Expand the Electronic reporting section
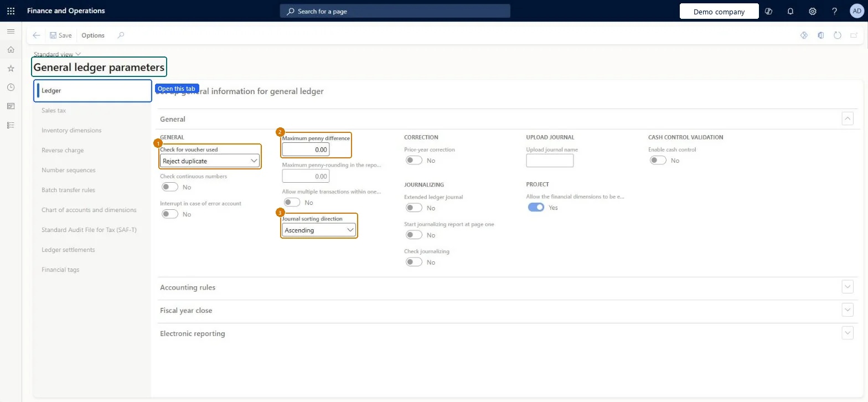The height and width of the screenshot is (402, 868). tap(848, 333)
